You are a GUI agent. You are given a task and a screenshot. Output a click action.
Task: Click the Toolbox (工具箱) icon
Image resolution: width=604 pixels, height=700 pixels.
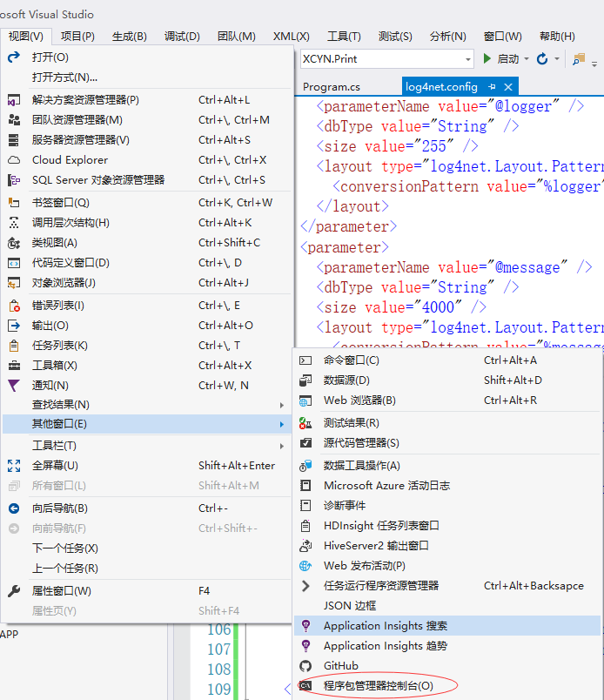point(14,366)
